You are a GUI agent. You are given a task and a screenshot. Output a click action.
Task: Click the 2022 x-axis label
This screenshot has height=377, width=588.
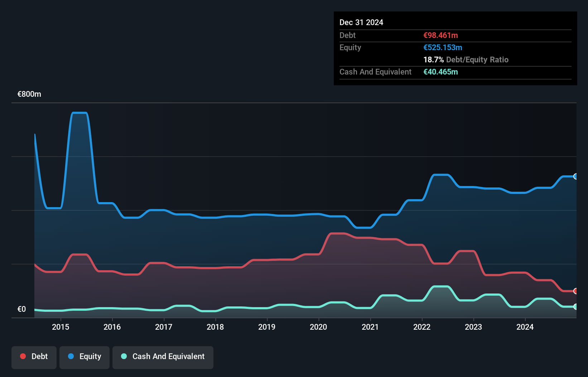click(x=422, y=327)
